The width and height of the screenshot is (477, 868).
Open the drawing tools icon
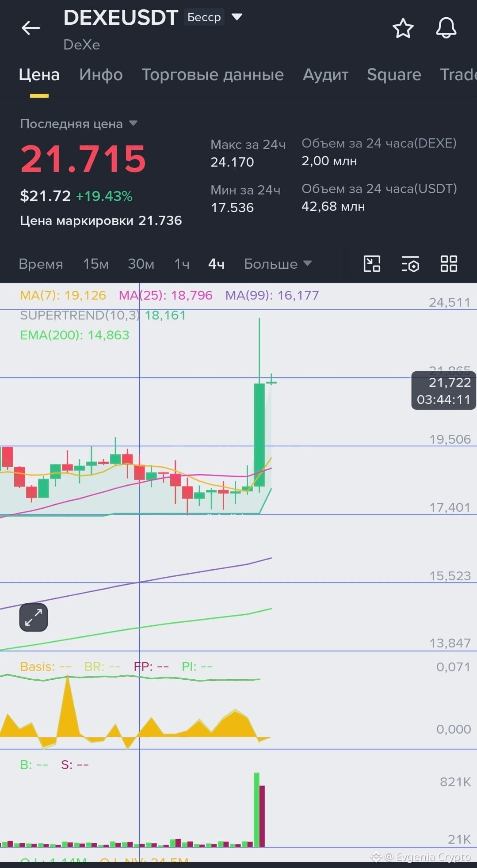[x=372, y=264]
